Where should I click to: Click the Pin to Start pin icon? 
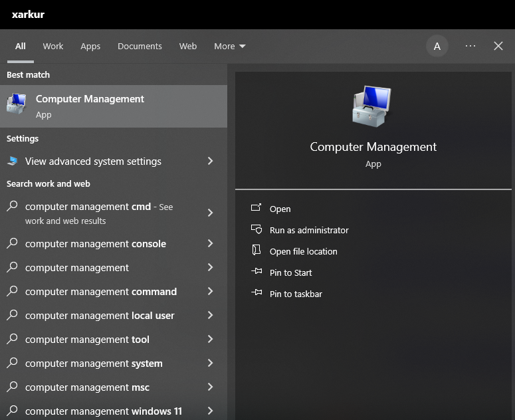pos(257,271)
